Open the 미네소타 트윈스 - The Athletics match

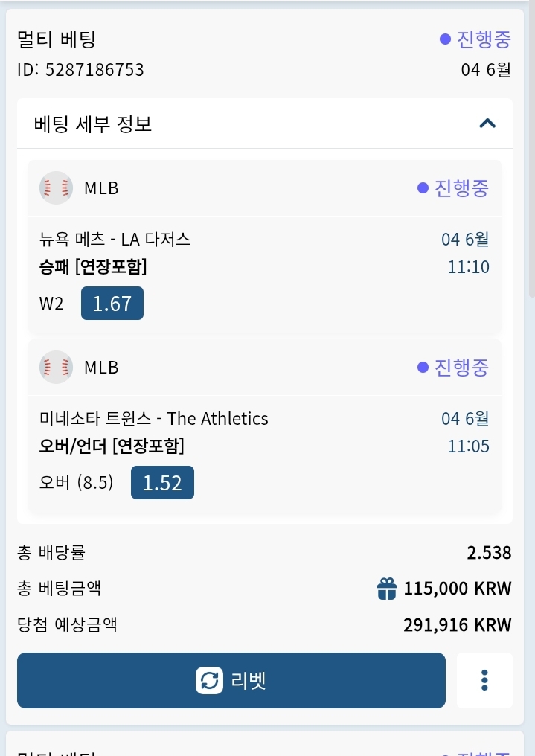(x=154, y=418)
